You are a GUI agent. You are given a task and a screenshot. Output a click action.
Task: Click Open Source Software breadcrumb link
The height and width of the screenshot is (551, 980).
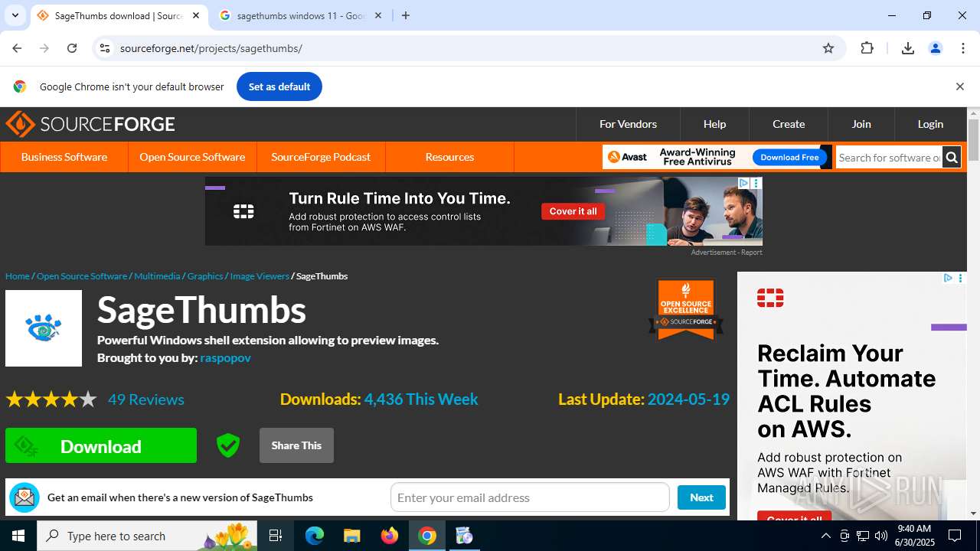click(x=82, y=276)
